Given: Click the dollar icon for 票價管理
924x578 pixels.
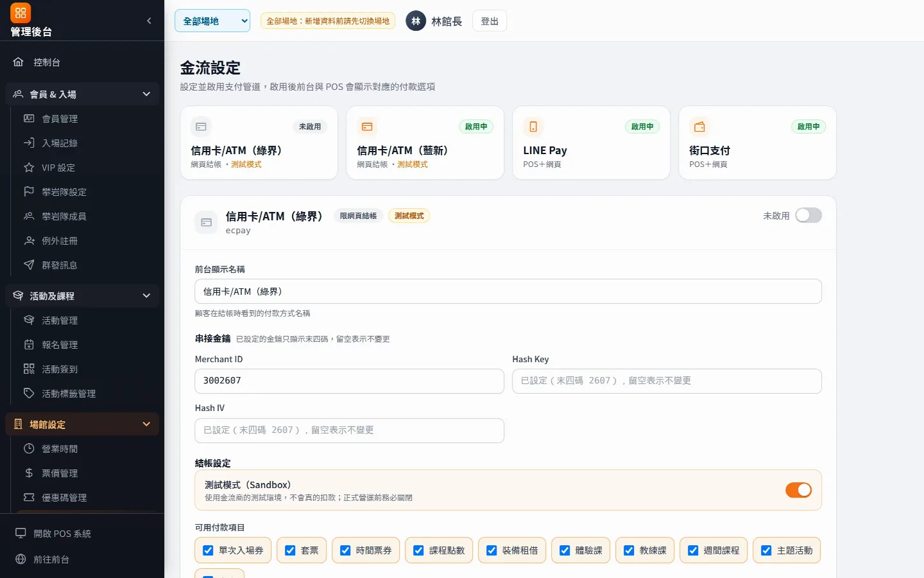Looking at the screenshot, I should point(29,473).
